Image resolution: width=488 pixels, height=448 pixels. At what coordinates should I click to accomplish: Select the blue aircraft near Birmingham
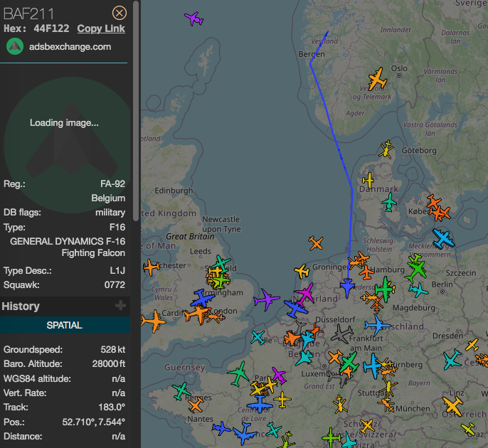coord(202,299)
